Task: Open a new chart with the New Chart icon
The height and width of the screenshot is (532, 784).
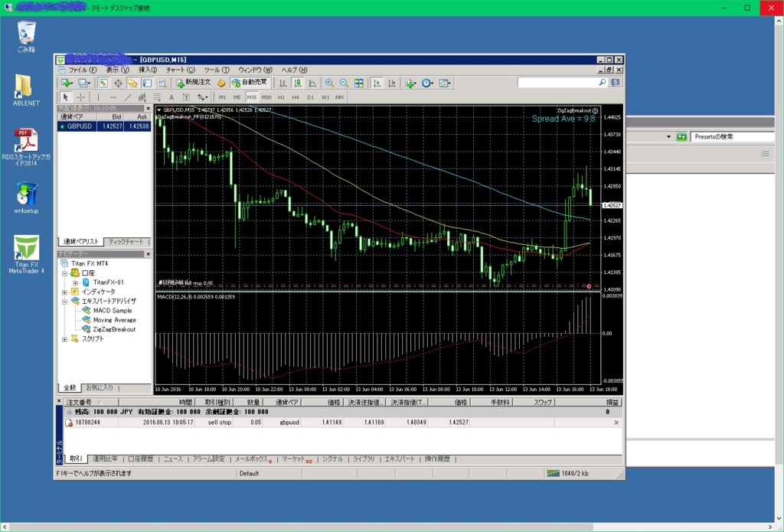Action: (x=64, y=83)
